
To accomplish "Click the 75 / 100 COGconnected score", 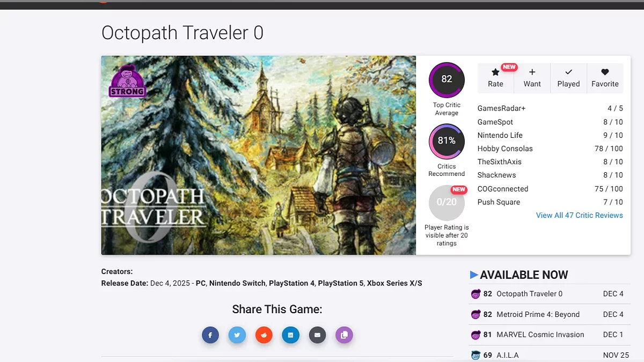I will (609, 189).
